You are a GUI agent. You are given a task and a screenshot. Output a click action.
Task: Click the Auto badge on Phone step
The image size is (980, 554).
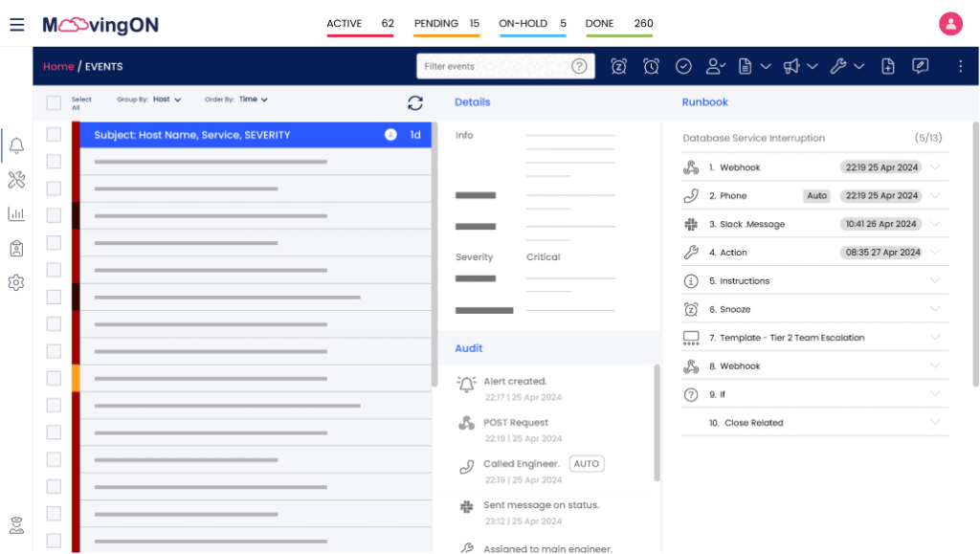(816, 196)
